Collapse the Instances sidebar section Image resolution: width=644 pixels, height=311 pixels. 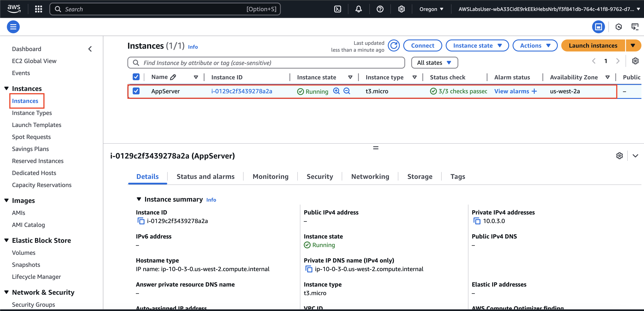(6, 88)
